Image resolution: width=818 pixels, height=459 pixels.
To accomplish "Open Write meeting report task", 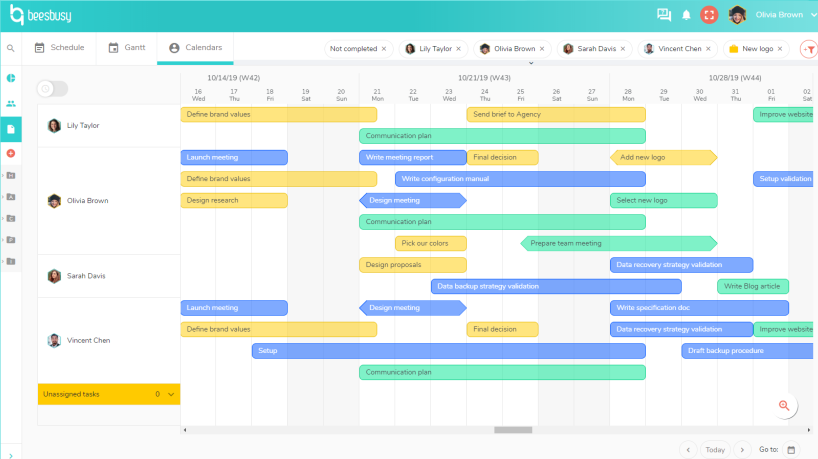I will [413, 157].
